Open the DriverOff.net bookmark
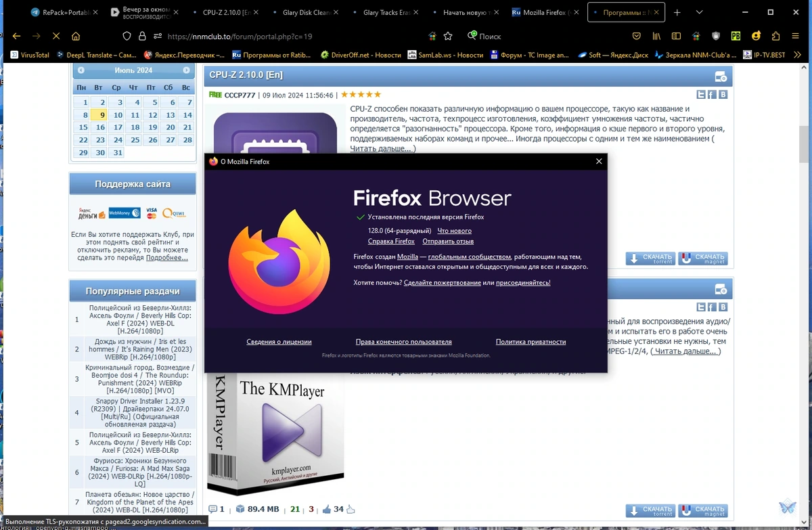The height and width of the screenshot is (530, 812). tap(361, 55)
